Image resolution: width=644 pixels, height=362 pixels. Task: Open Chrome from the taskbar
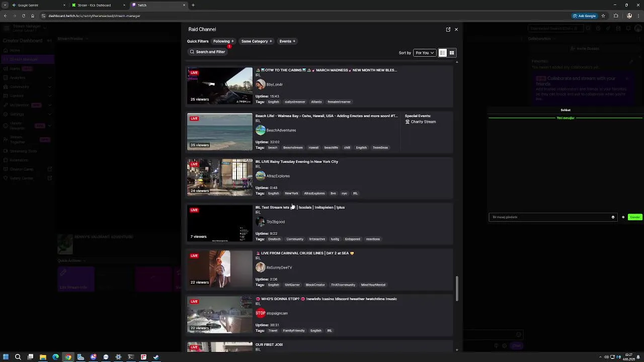(68, 357)
